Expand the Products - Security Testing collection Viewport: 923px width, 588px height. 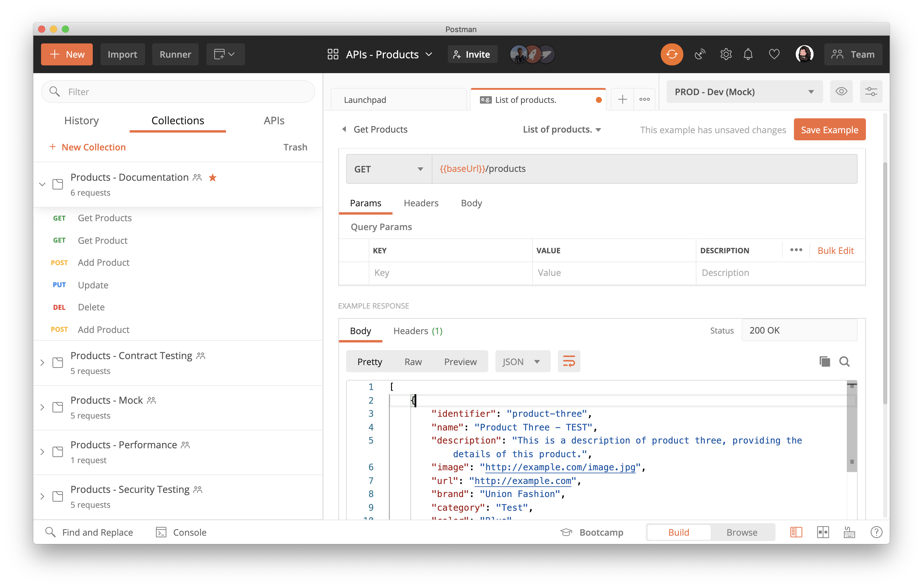tap(42, 496)
